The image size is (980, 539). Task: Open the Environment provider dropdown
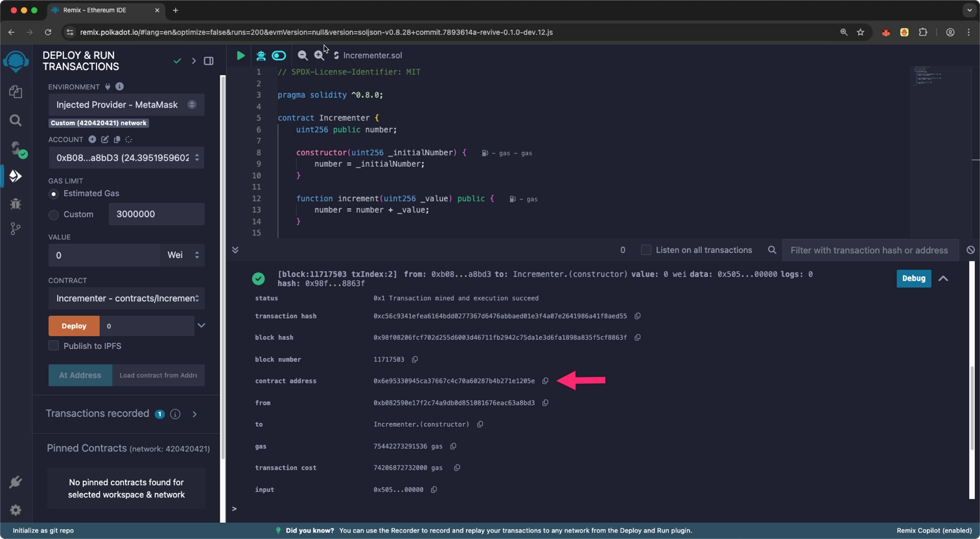(x=126, y=104)
